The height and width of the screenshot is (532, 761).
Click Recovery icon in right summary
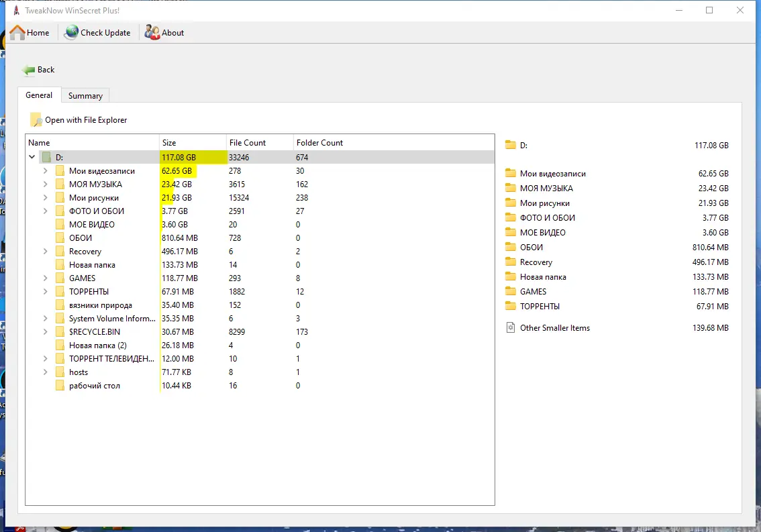pos(511,262)
